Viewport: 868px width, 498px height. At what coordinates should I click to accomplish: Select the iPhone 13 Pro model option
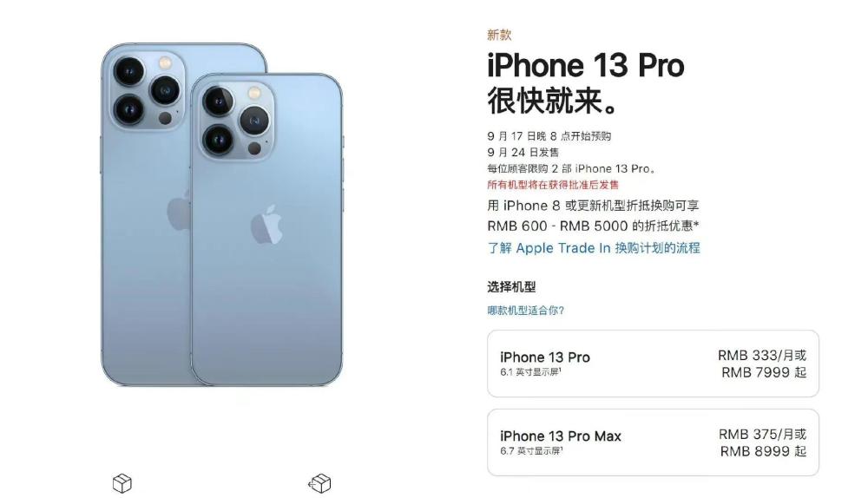click(653, 364)
